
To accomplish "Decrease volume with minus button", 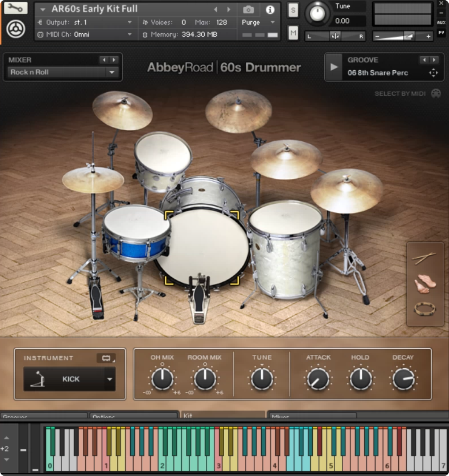I will tap(377, 37).
